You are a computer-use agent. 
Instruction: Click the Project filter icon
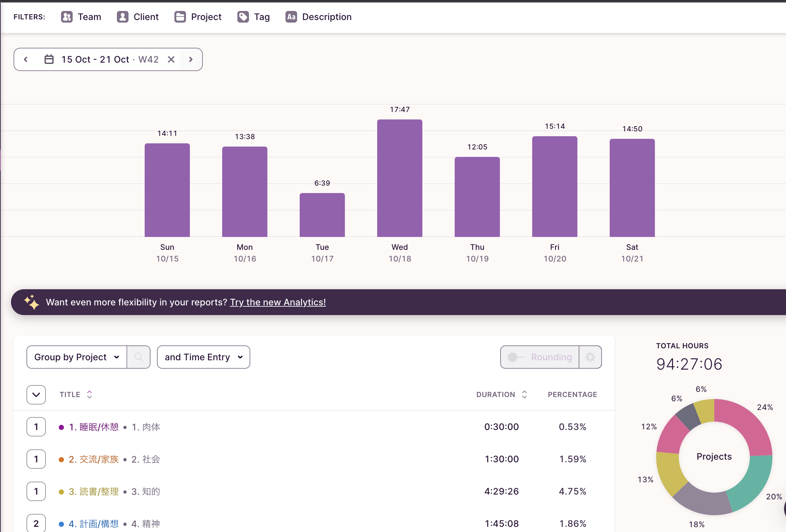click(180, 17)
